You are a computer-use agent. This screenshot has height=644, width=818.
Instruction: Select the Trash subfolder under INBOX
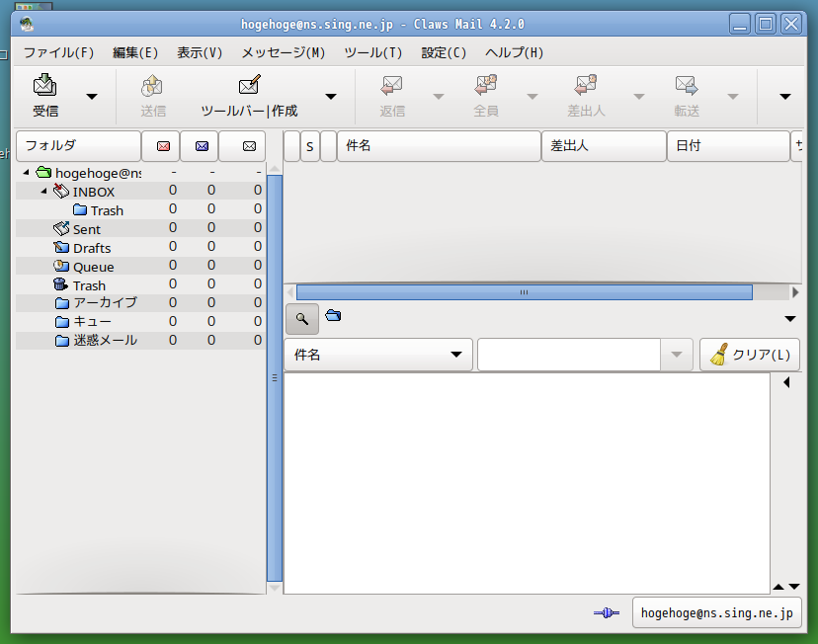(107, 210)
